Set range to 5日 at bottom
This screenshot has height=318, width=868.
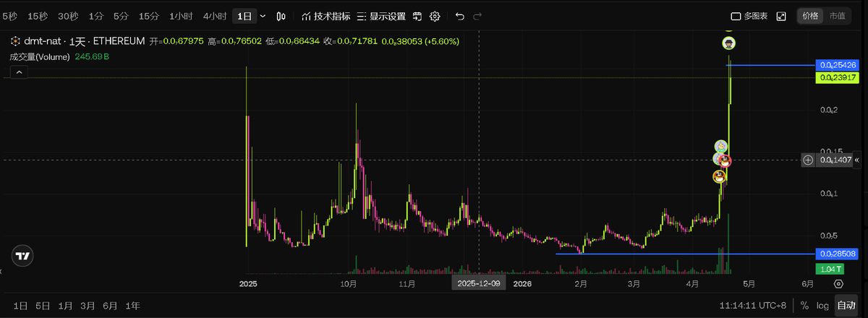[43, 306]
